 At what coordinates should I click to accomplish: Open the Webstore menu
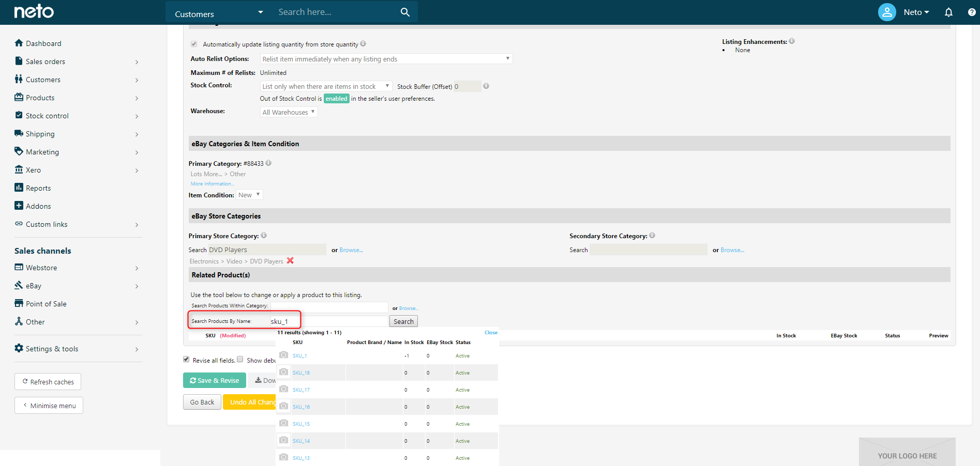click(41, 268)
